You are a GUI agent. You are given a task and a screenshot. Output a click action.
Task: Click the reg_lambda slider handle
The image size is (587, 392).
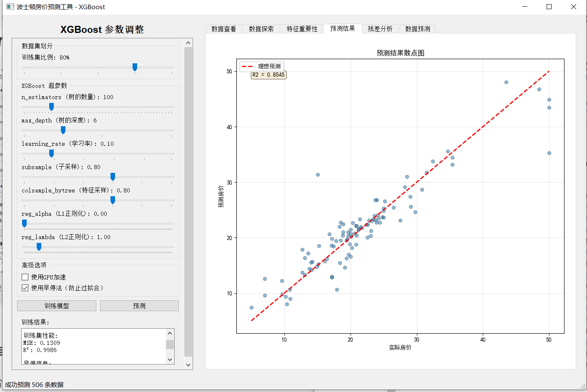point(39,247)
